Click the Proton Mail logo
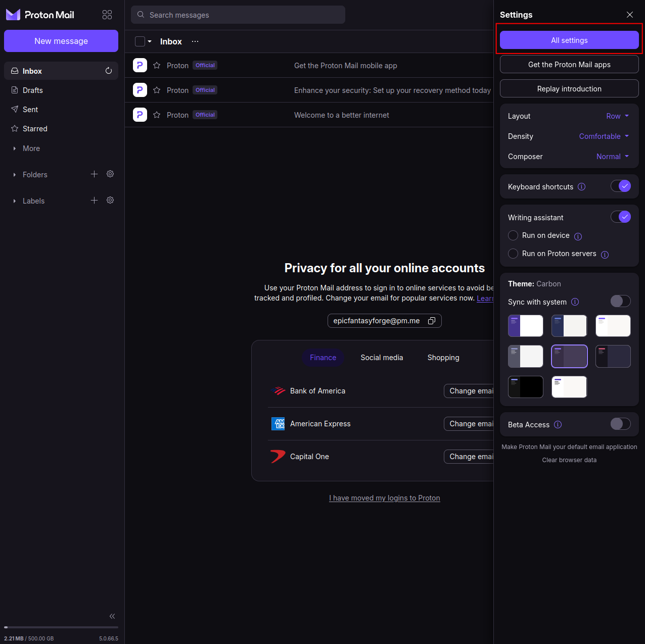This screenshot has height=644, width=645. click(x=40, y=15)
